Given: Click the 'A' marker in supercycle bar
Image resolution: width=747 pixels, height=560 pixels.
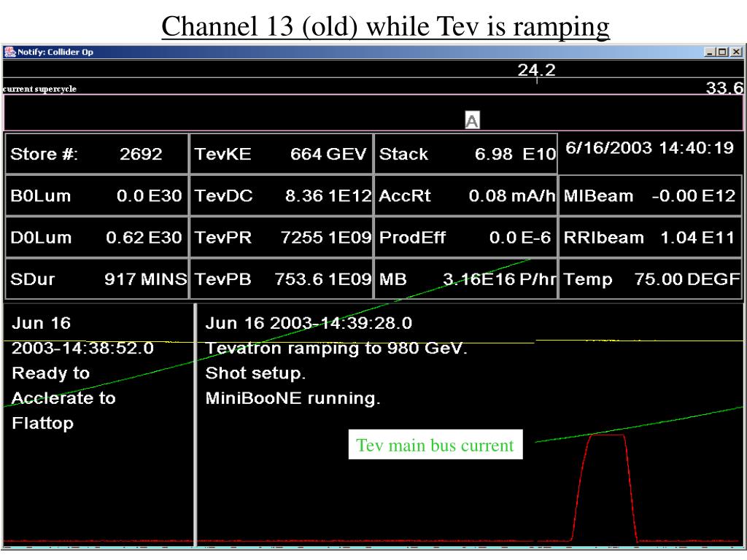Looking at the screenshot, I should [x=472, y=120].
